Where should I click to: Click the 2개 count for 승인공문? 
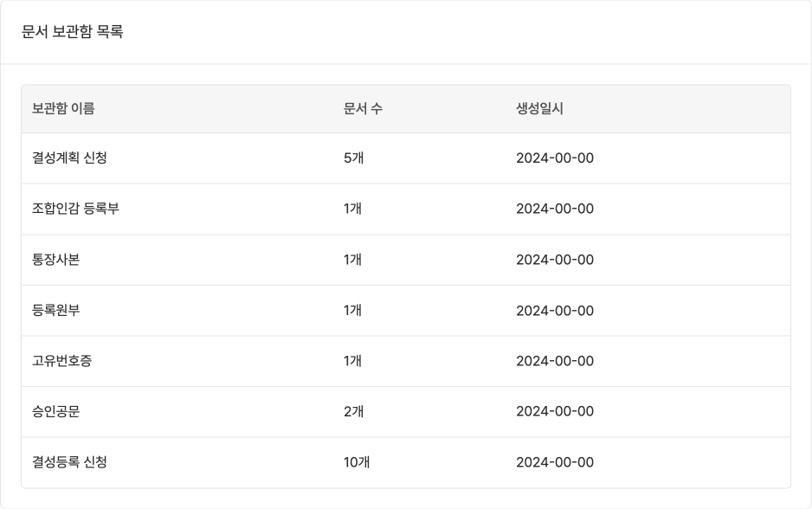pyautogui.click(x=353, y=412)
